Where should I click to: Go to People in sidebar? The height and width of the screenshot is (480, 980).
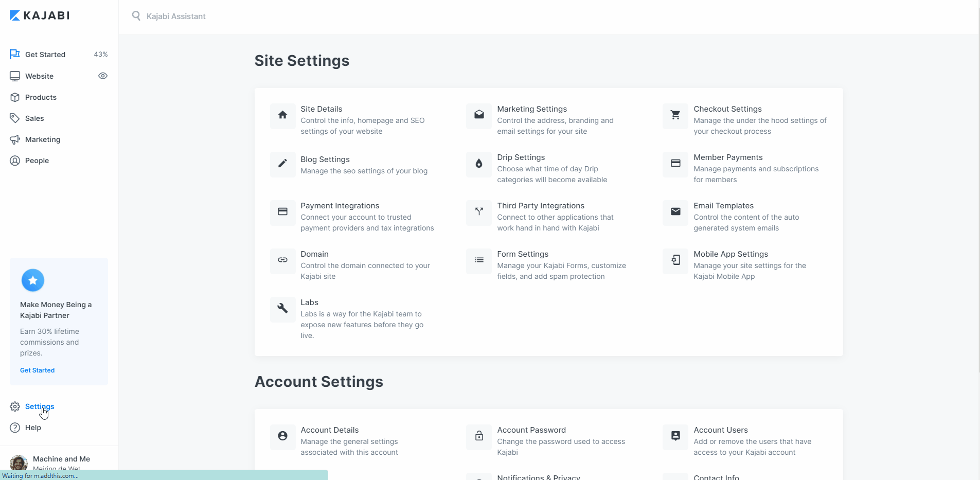37,161
